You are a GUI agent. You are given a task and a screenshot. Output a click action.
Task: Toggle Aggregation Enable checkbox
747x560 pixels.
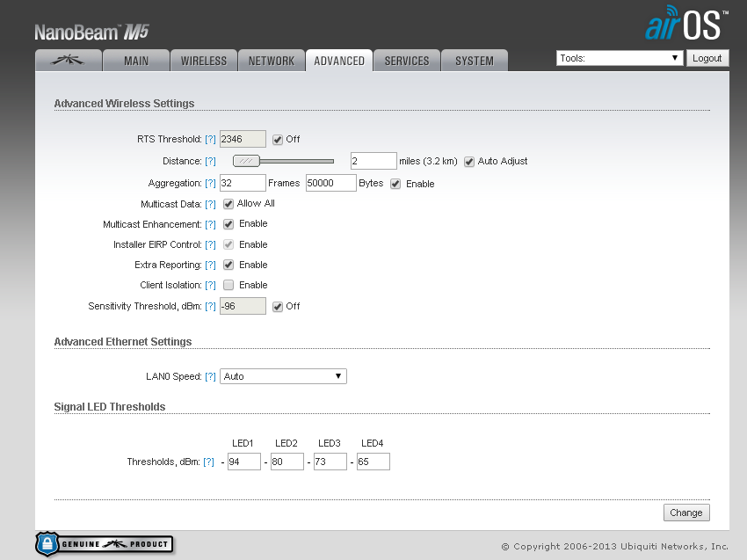(x=395, y=184)
